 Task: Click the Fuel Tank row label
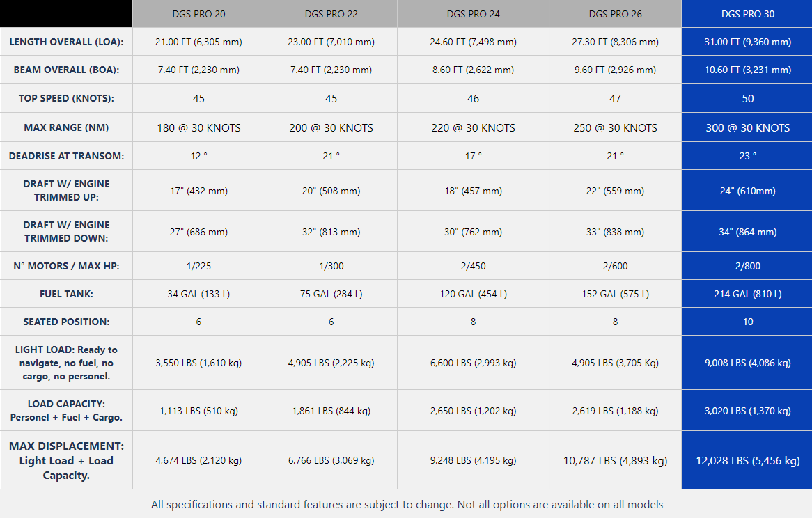click(x=66, y=294)
